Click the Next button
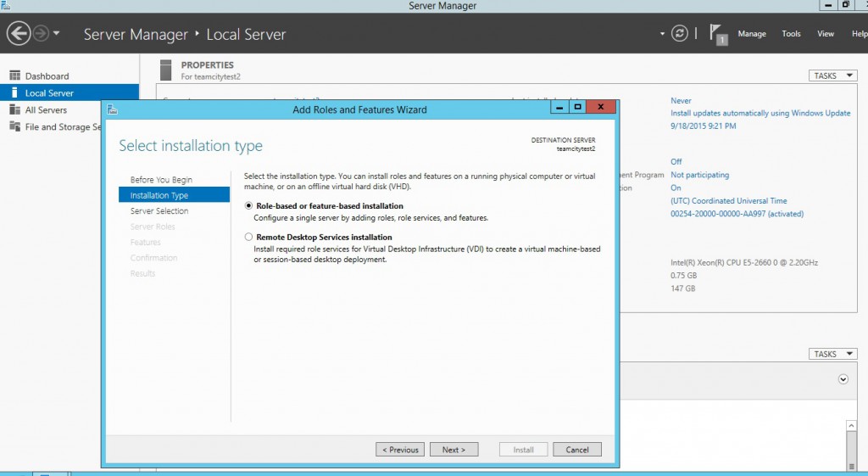 [x=454, y=450]
